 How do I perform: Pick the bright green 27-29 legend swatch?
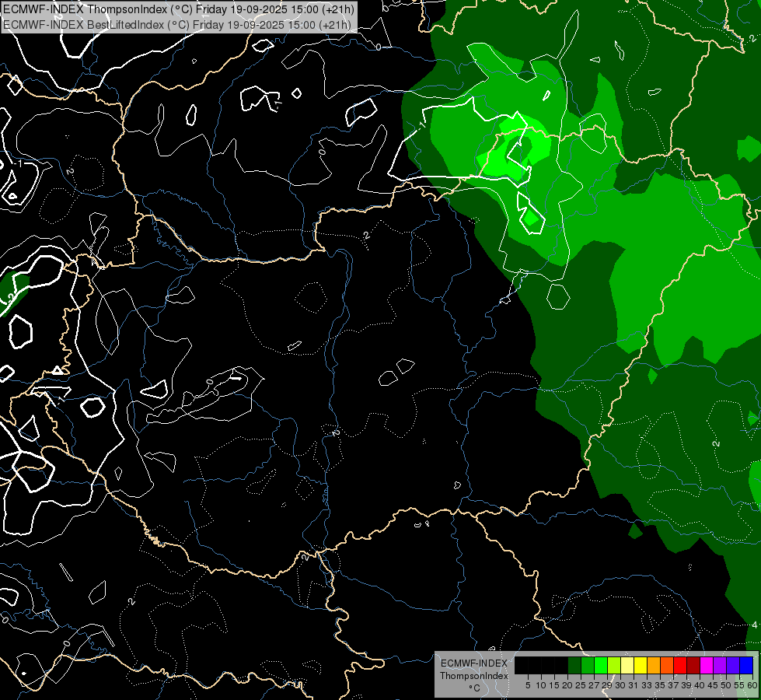point(601,665)
